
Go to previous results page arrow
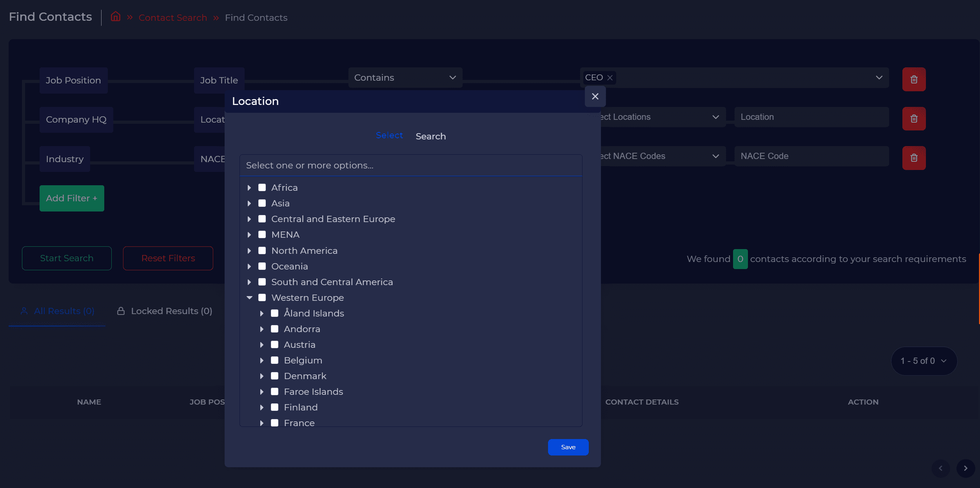940,468
